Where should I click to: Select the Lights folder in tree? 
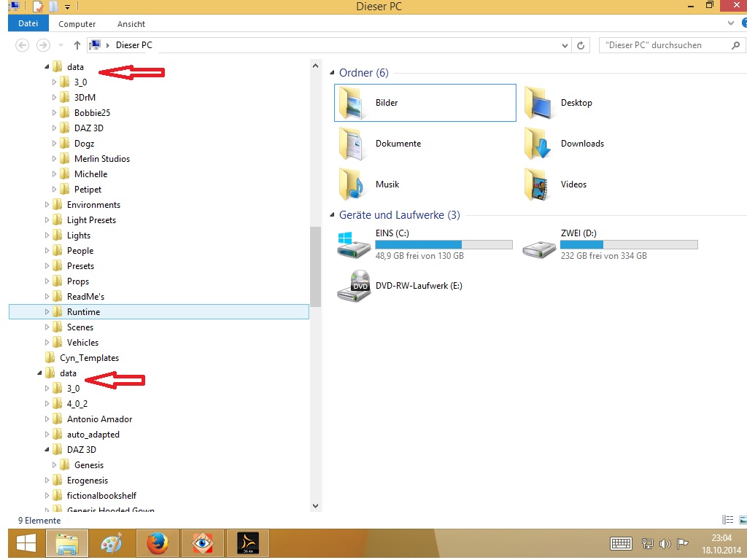pyautogui.click(x=78, y=236)
